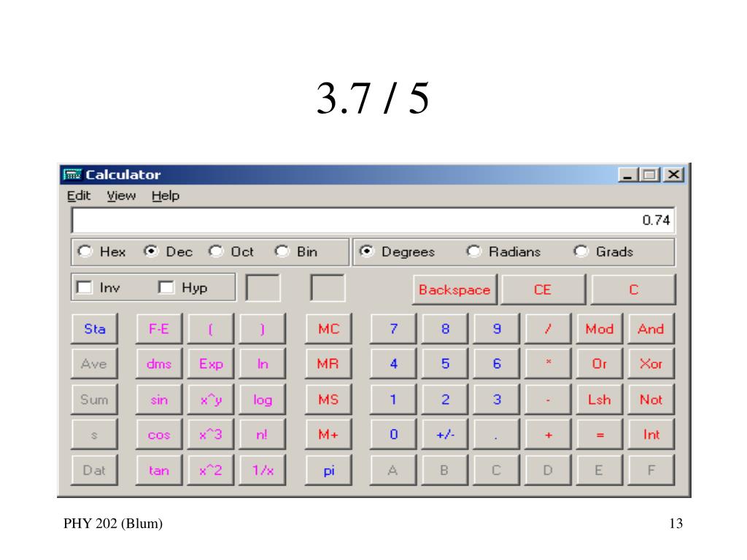Click digit 3 key
This screenshot has height=560, width=747.
click(x=496, y=399)
